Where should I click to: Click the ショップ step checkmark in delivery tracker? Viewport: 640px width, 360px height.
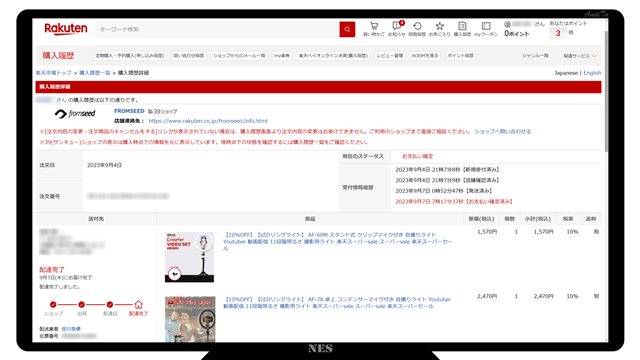pyautogui.click(x=53, y=304)
